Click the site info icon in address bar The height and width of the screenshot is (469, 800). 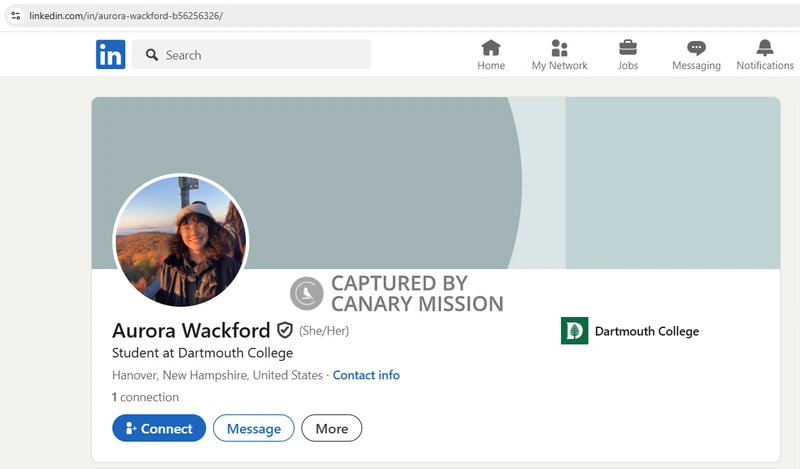click(x=16, y=16)
